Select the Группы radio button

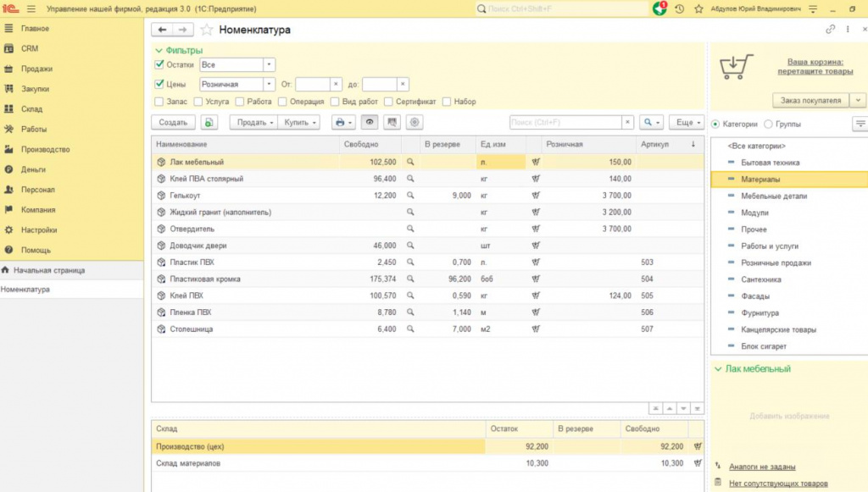(768, 124)
